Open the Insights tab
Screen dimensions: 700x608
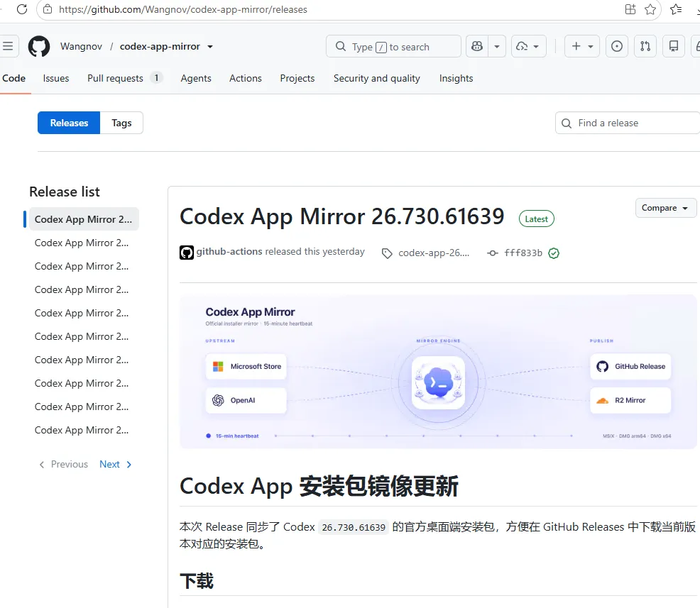click(456, 78)
